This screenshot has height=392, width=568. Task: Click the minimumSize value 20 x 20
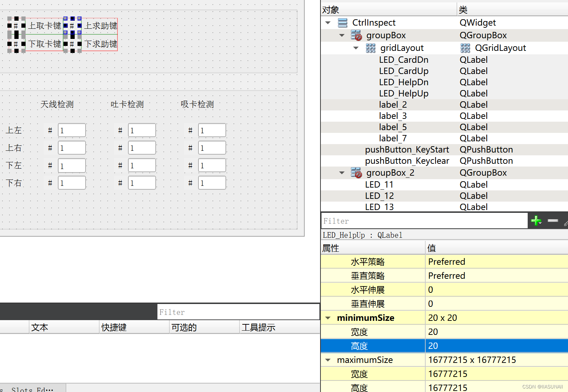tap(497, 318)
